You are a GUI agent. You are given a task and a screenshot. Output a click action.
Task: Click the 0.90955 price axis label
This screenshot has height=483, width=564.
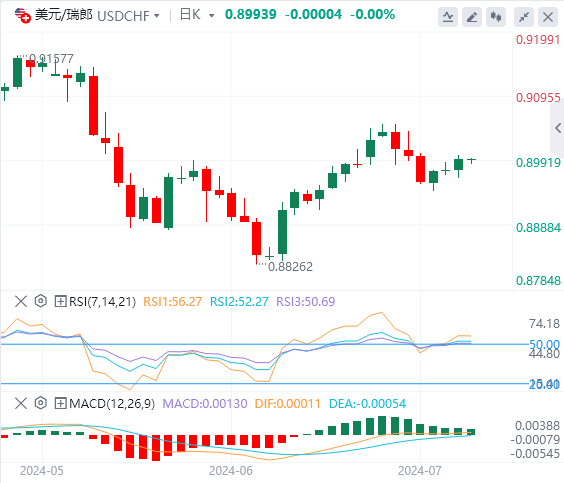(x=538, y=98)
